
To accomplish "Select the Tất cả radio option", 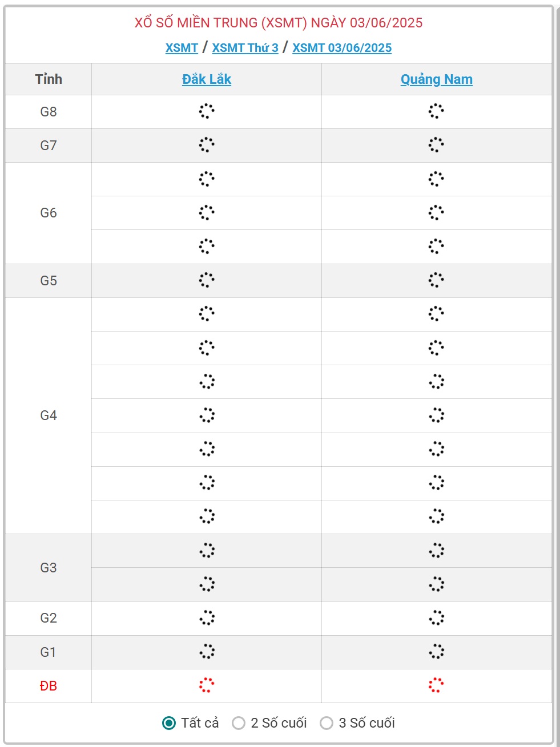I will 169,723.
